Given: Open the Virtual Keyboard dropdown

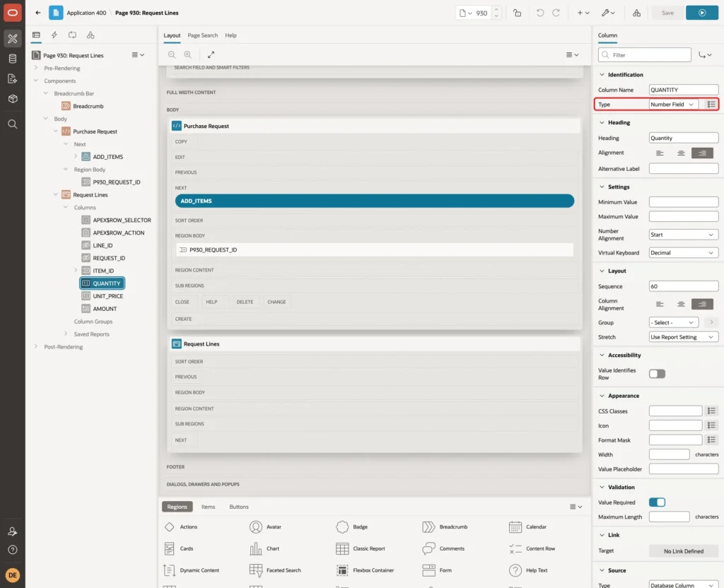Looking at the screenshot, I should pos(684,253).
